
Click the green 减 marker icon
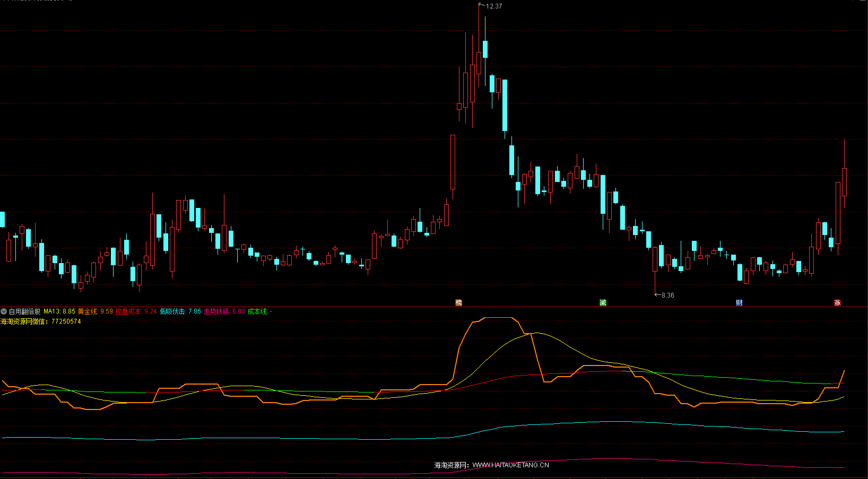coord(603,302)
